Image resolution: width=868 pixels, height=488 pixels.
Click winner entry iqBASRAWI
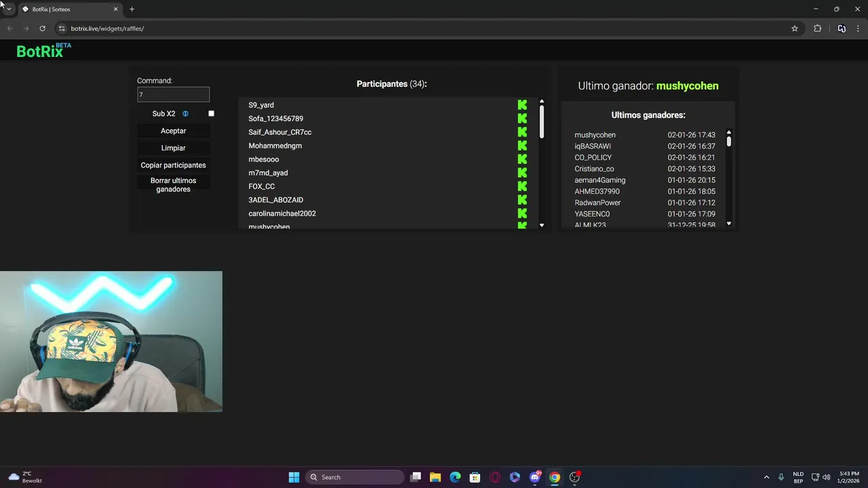[x=593, y=146]
